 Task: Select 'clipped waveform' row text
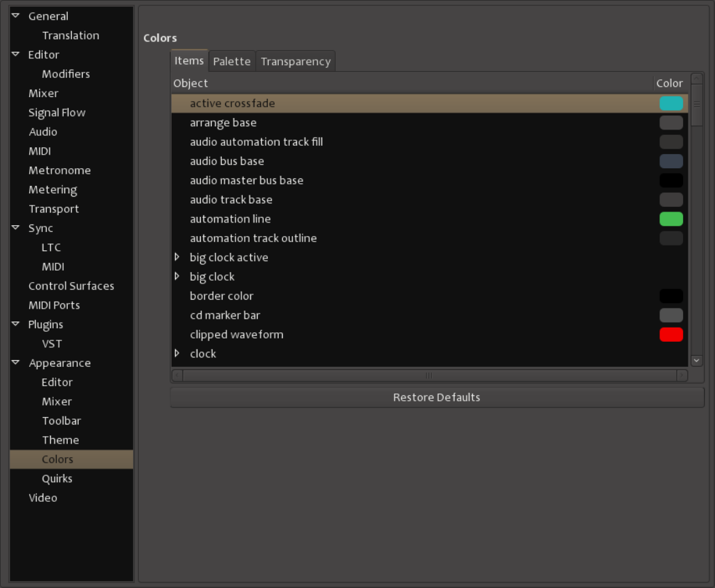tap(237, 334)
